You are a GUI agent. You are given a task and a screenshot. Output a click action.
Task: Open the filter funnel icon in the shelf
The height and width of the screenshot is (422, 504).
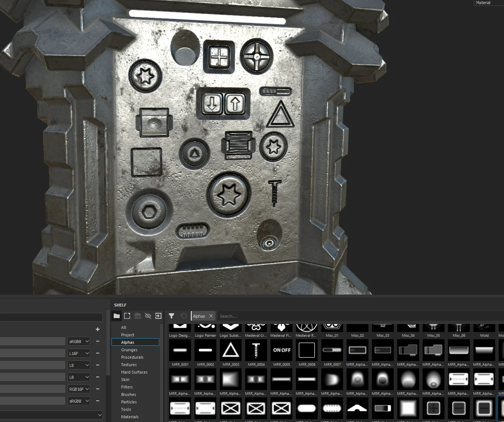tap(171, 316)
